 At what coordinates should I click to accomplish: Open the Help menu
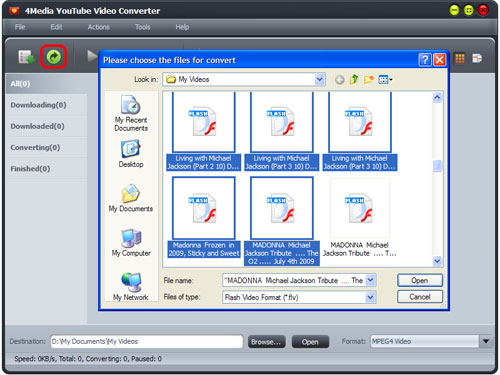tap(182, 27)
